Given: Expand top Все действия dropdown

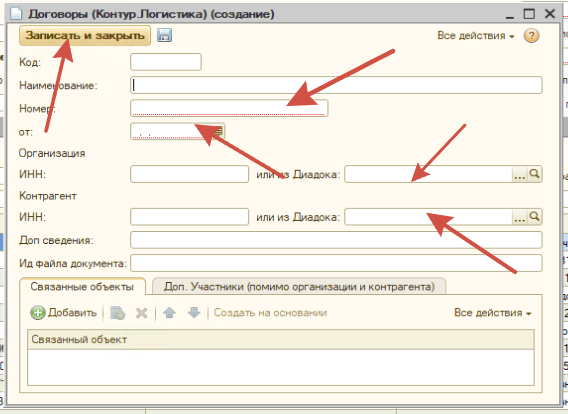Looking at the screenshot, I should pos(476,35).
